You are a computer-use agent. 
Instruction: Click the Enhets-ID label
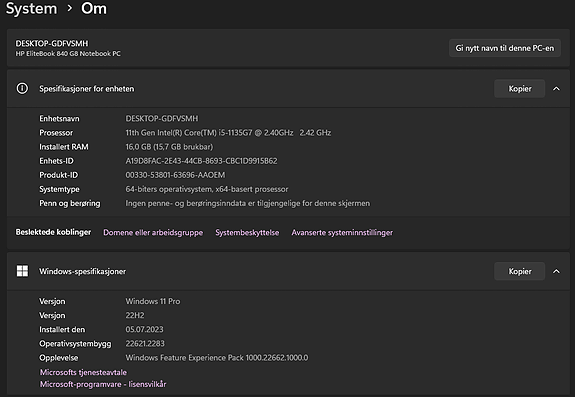(x=56, y=161)
